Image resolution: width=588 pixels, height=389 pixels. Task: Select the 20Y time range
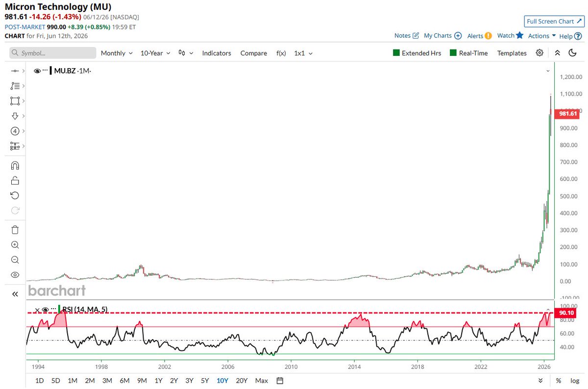tap(242, 381)
